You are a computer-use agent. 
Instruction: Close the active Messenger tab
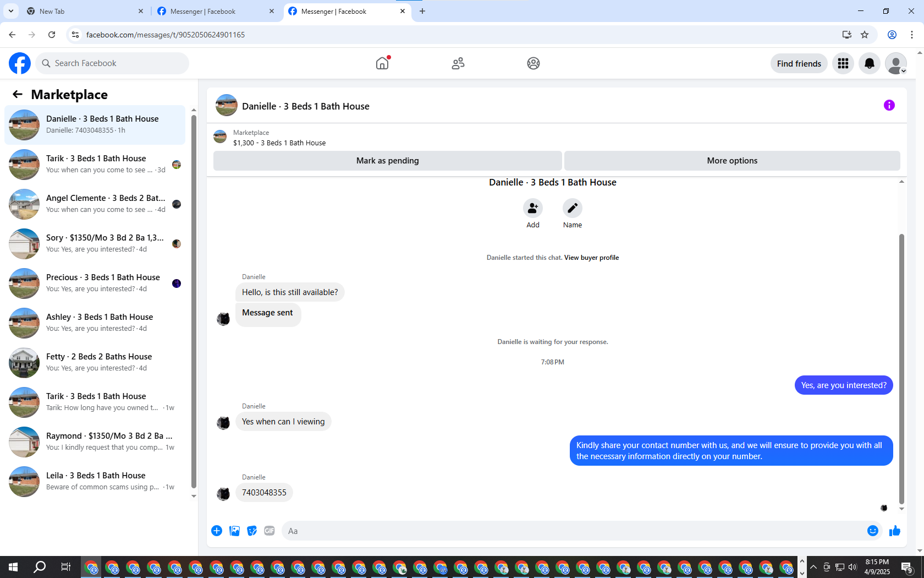(403, 11)
